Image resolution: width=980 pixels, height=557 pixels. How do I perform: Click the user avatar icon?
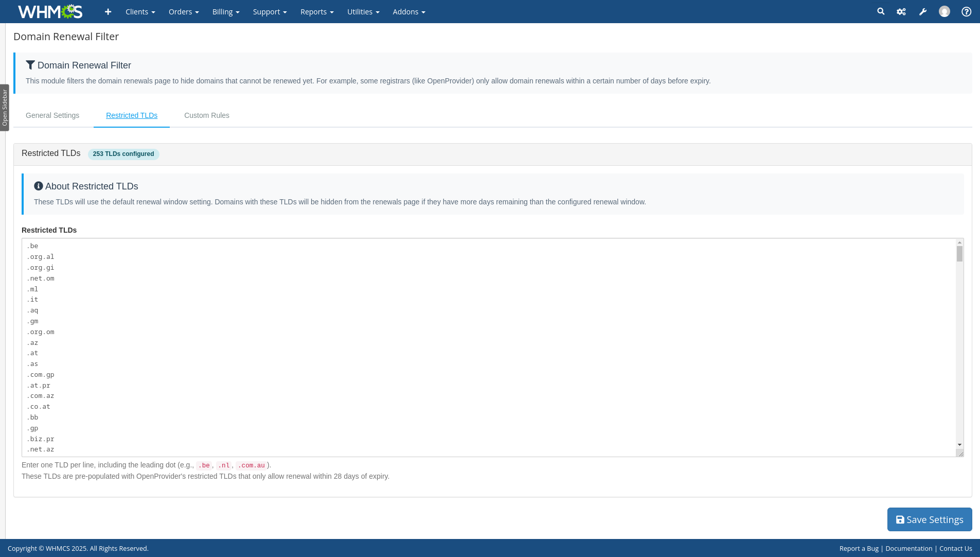coord(945,11)
